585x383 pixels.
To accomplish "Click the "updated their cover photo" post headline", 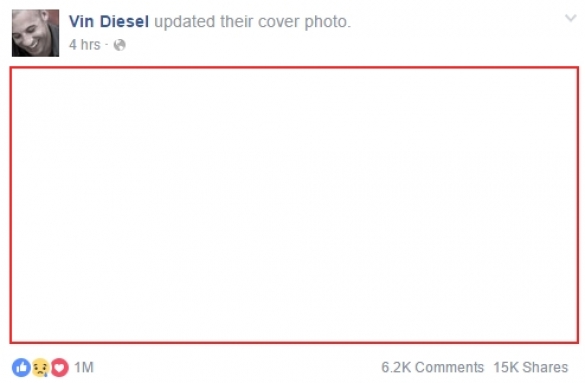I will (x=253, y=22).
